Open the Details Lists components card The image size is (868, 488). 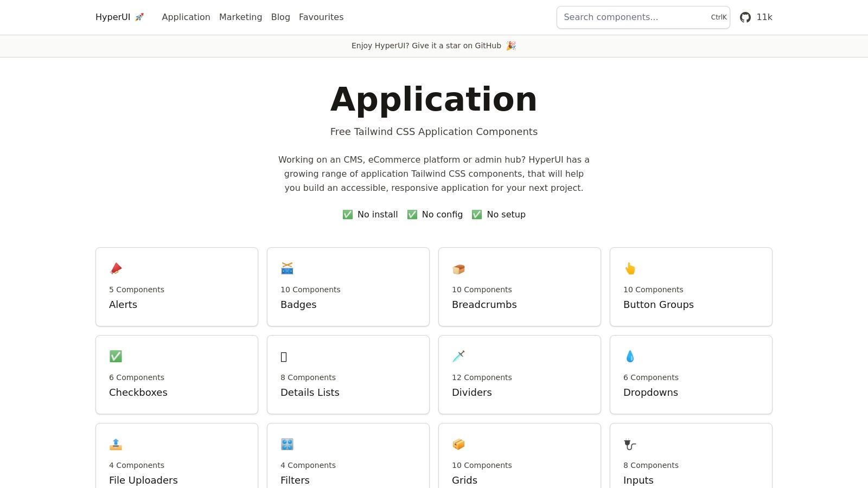coord(348,375)
